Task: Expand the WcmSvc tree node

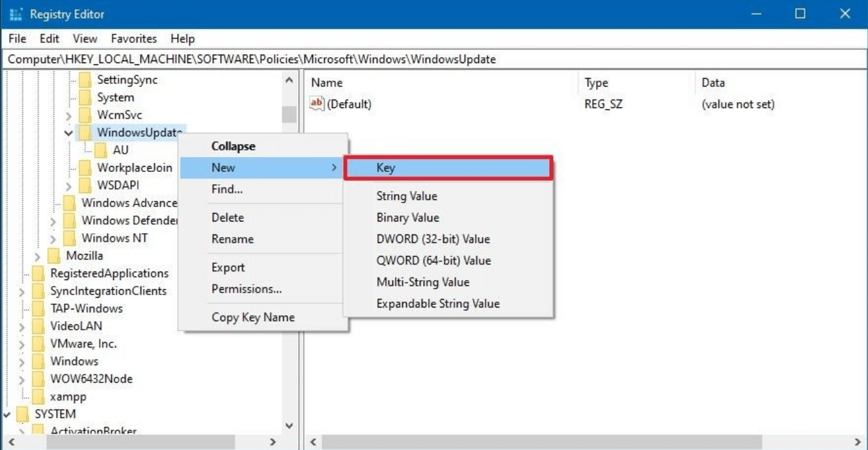Action: point(69,115)
